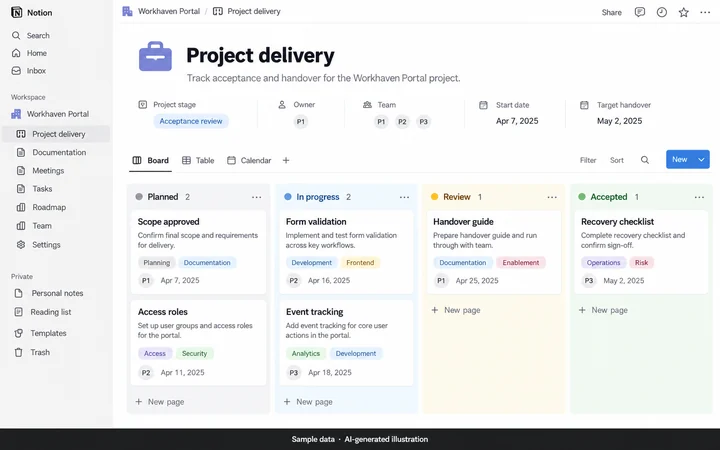Switch to the Table view tab
Image resolution: width=720 pixels, height=450 pixels.
pos(198,160)
